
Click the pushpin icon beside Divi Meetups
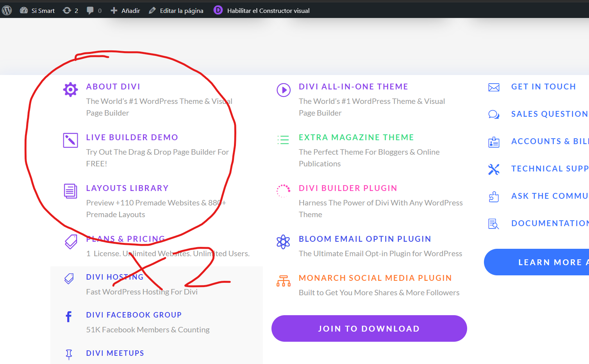point(69,354)
